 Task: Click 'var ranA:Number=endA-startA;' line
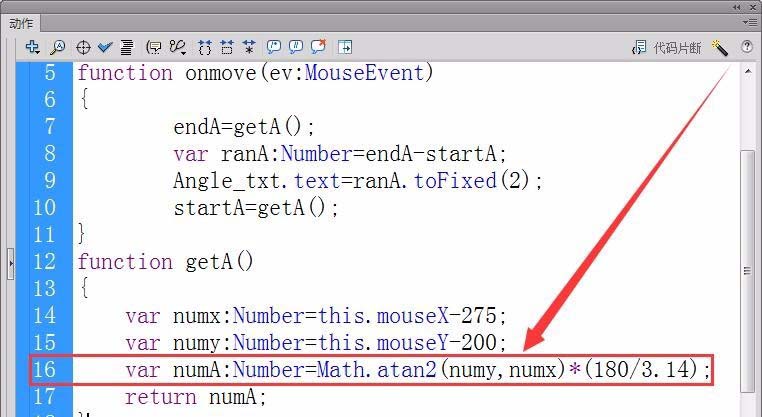tap(340, 154)
